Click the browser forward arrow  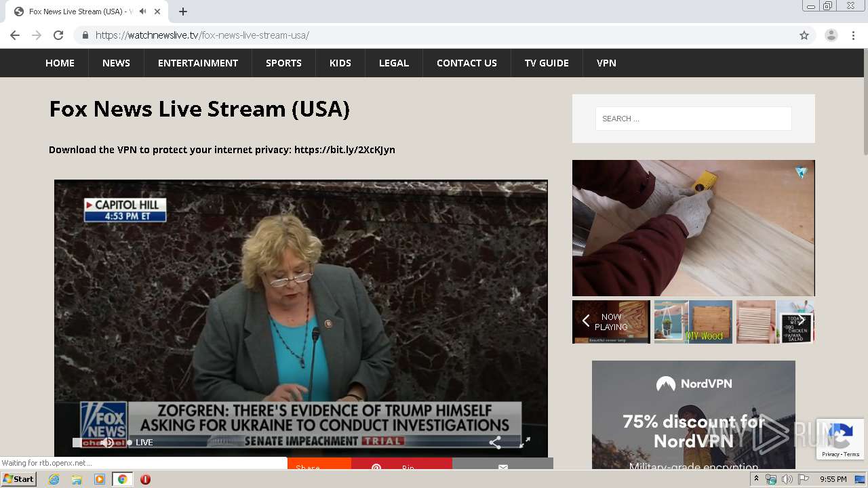pyautogui.click(x=37, y=35)
